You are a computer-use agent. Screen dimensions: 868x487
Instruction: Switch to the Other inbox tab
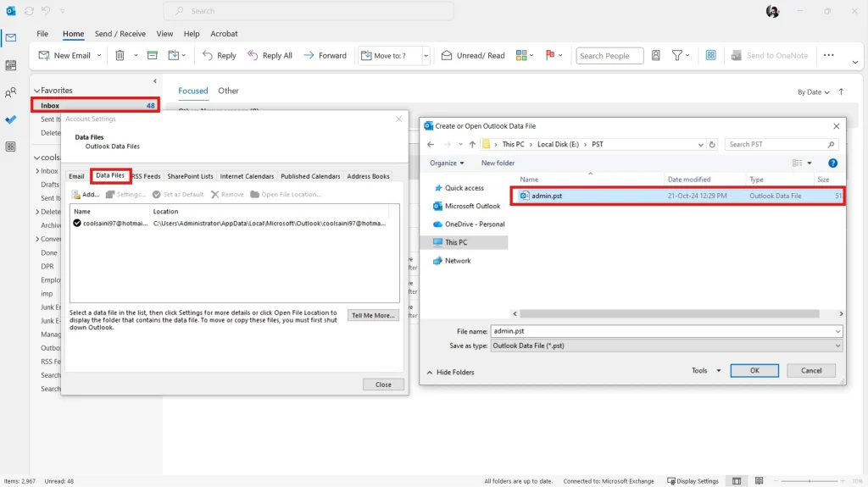pos(228,91)
